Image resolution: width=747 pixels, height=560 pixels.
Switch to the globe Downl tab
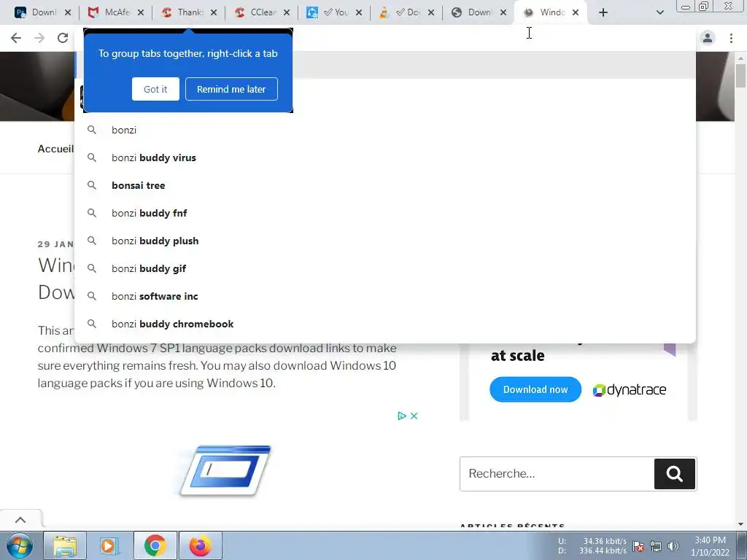coord(473,12)
